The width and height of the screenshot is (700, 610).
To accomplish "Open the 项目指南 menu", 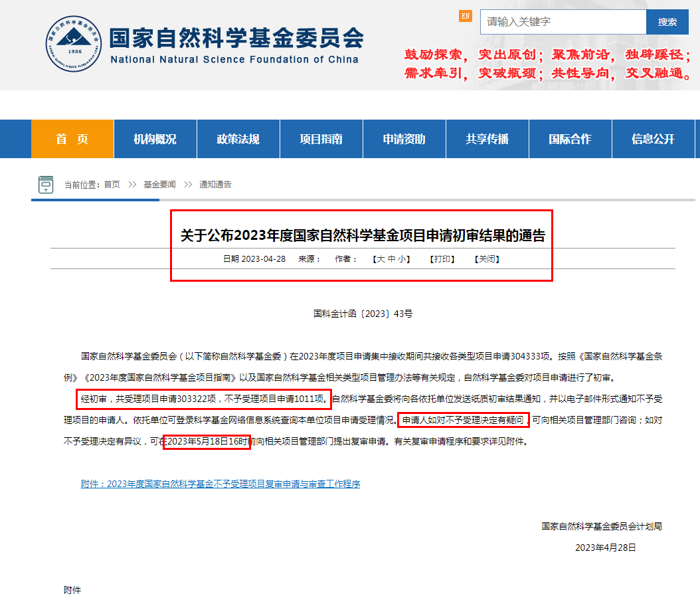I will coord(321,138).
